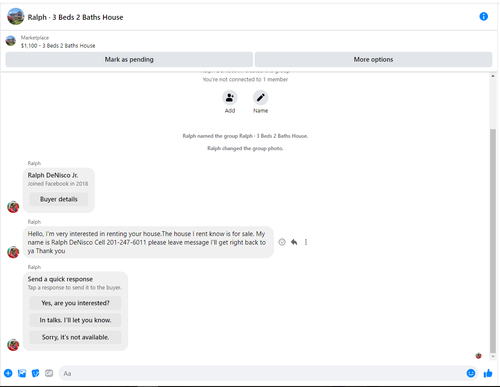Click the Aa message input field
The height and width of the screenshot is (387, 500).
pos(262,373)
